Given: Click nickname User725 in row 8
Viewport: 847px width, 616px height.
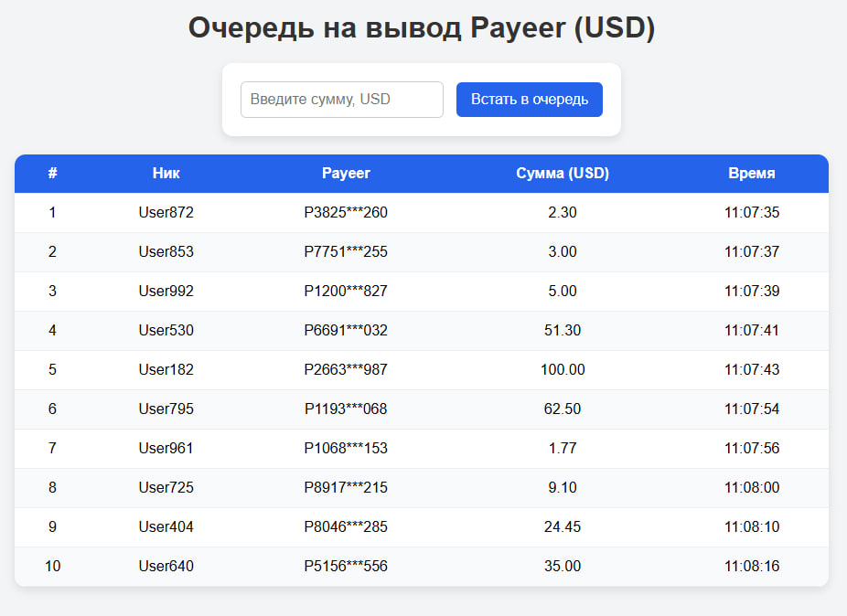Looking at the screenshot, I should [166, 487].
